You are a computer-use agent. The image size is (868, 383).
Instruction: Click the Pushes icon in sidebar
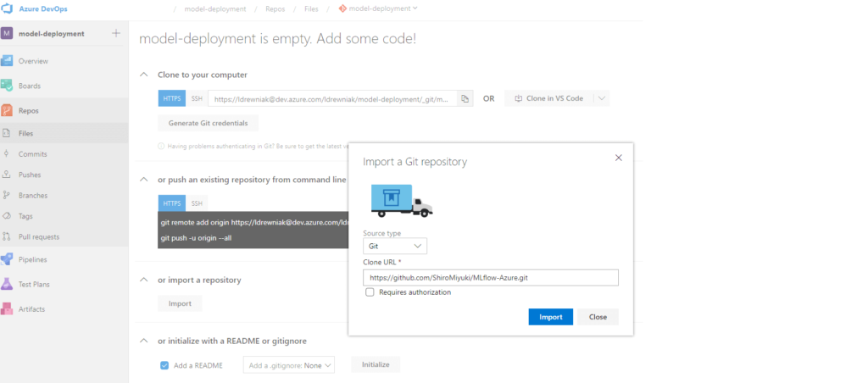[x=7, y=175]
